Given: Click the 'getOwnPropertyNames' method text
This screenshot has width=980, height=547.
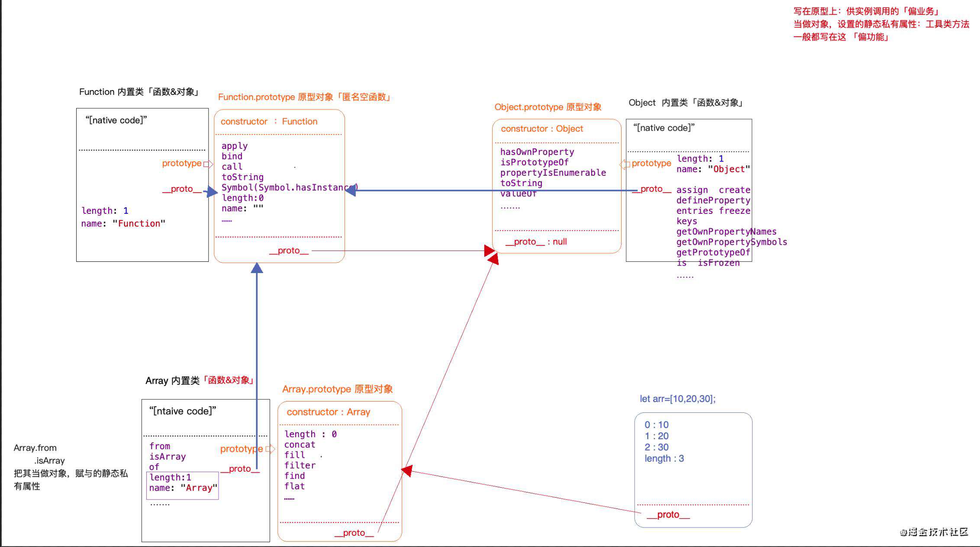Looking at the screenshot, I should (726, 232).
